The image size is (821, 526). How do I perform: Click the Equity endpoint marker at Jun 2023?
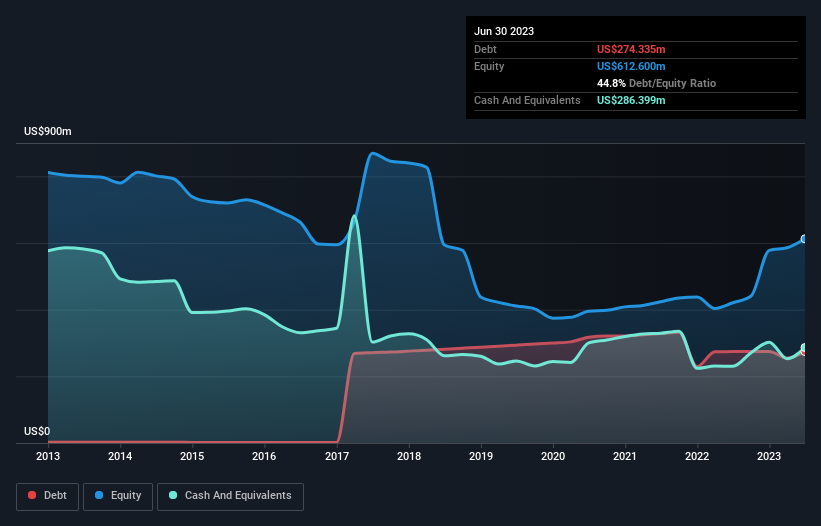pyautogui.click(x=804, y=239)
